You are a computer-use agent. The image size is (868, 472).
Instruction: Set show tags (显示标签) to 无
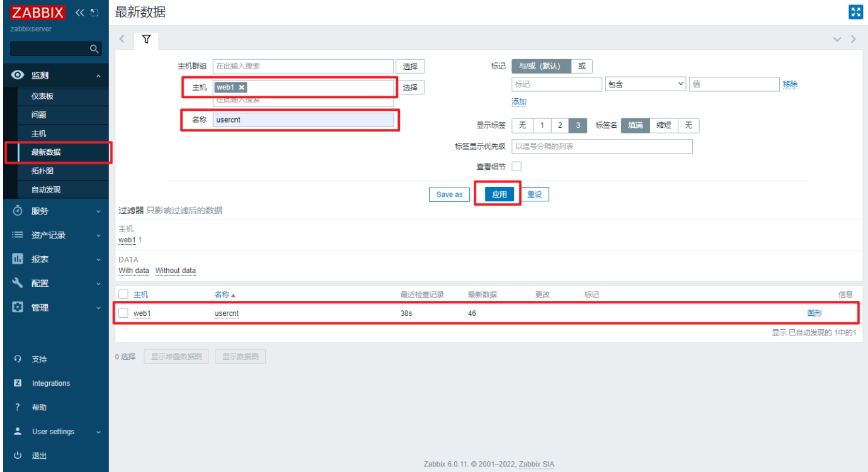522,125
